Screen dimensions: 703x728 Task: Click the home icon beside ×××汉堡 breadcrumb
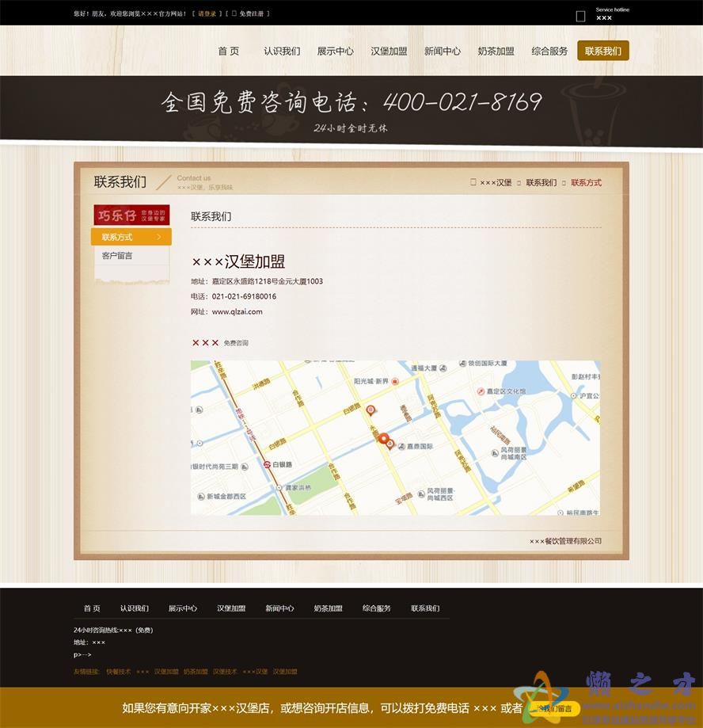click(473, 182)
